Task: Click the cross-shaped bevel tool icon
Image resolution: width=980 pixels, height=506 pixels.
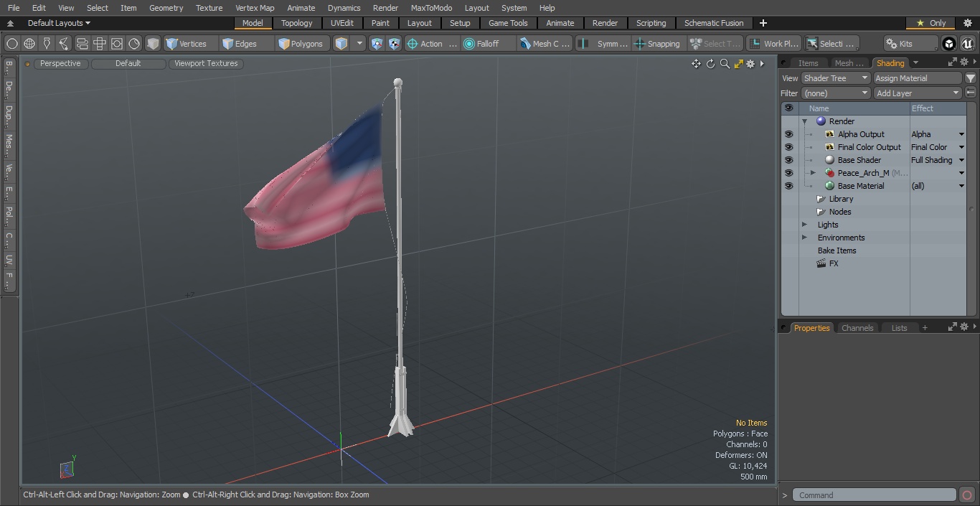Action: tap(99, 44)
